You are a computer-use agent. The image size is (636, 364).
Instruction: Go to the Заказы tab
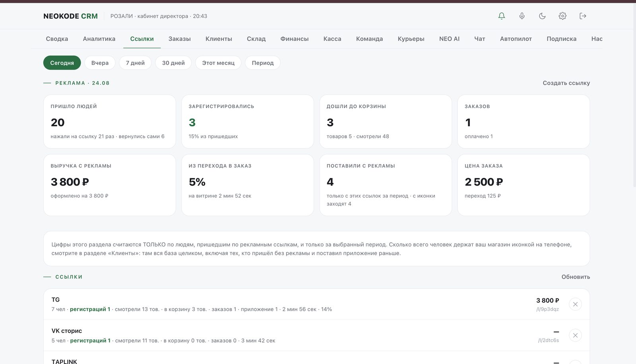(179, 39)
